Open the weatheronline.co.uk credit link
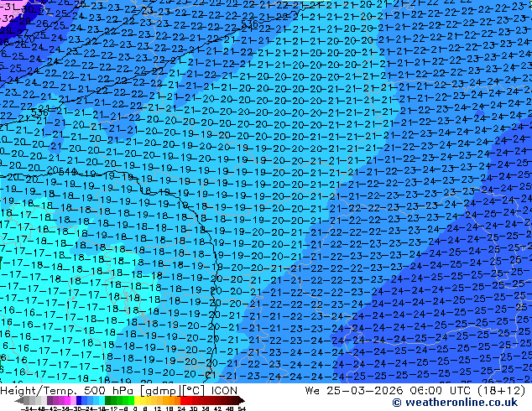The image size is (532, 411). click(x=455, y=403)
